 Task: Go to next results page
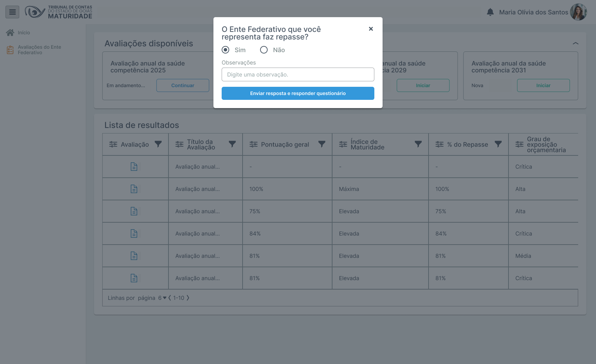click(x=188, y=298)
